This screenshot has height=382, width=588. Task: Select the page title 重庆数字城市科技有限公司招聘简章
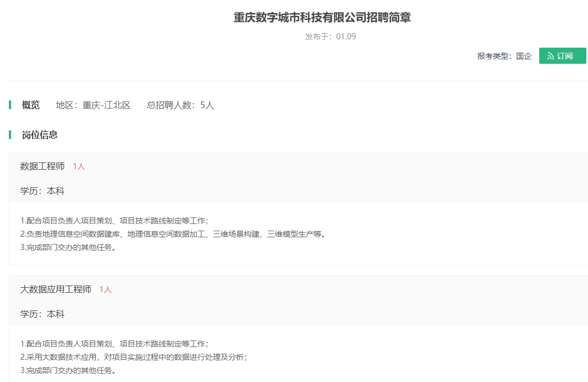pos(322,18)
